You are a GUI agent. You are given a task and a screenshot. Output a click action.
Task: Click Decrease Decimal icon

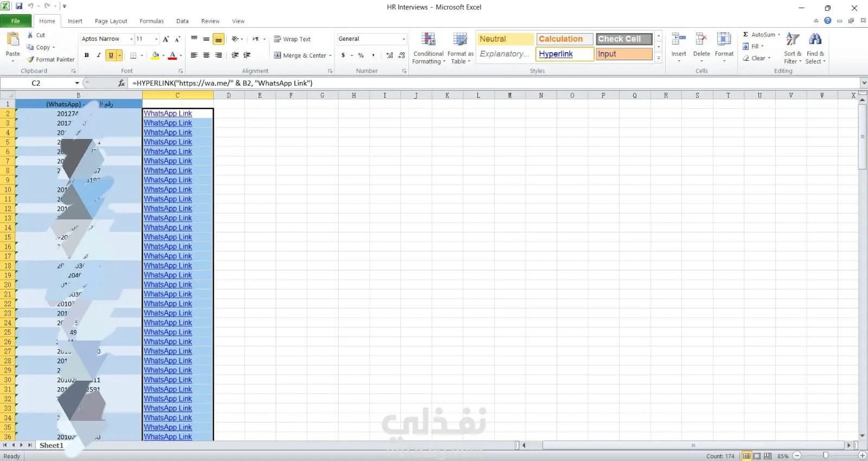coord(401,55)
